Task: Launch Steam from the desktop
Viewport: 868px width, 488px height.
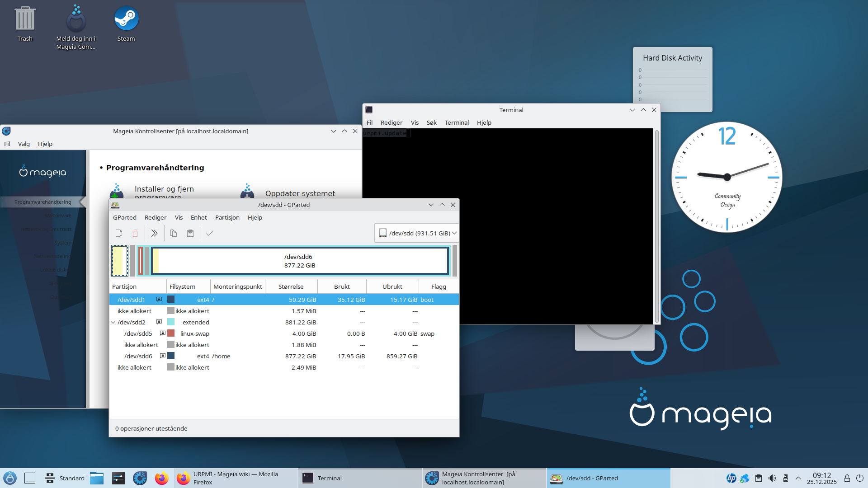Action: tap(126, 18)
